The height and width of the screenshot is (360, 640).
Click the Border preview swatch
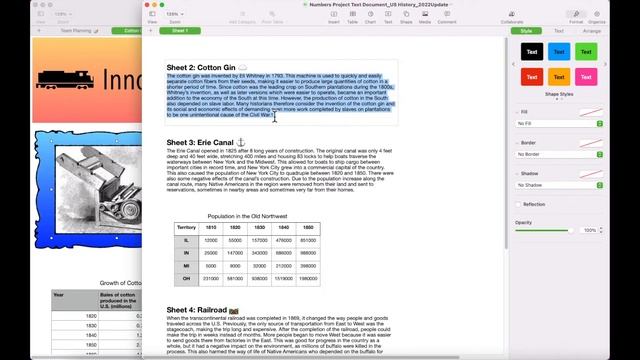pyautogui.click(x=591, y=143)
